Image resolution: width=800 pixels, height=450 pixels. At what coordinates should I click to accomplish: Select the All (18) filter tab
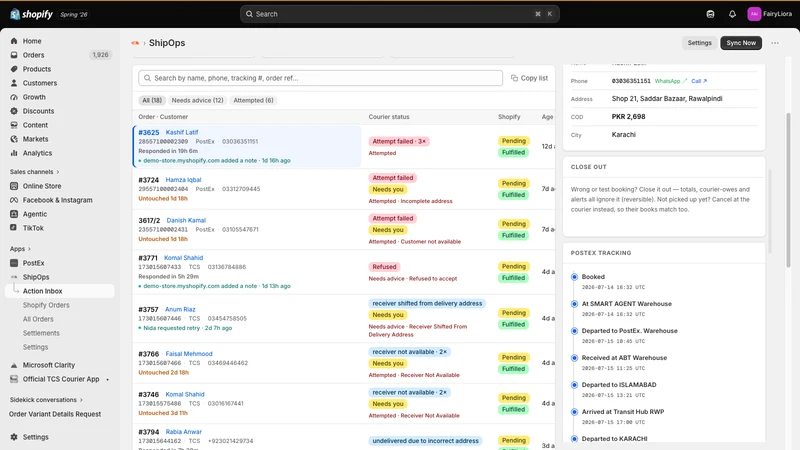pyautogui.click(x=152, y=101)
